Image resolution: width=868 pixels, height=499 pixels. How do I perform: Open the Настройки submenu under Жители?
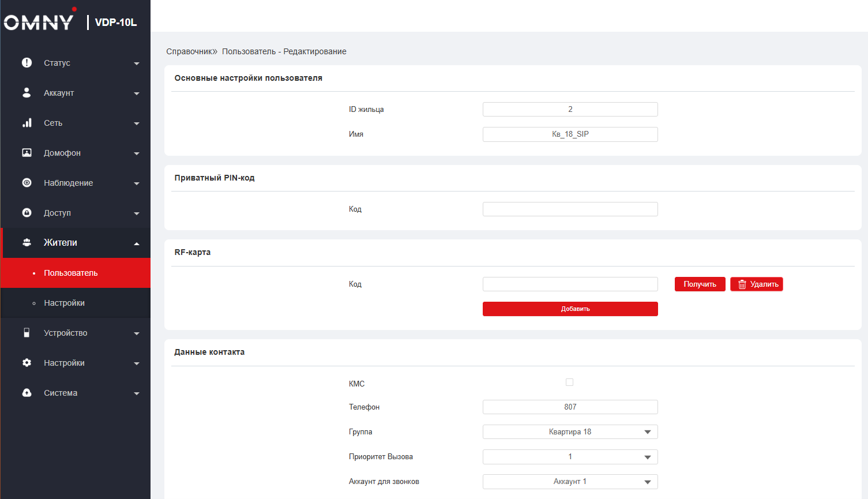pos(64,303)
